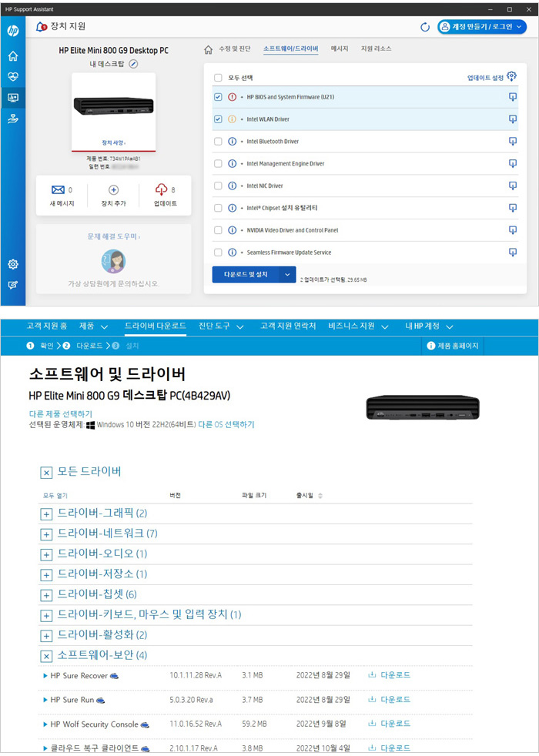Click the download icon for Seamless Firmware Update Service
Viewport: 539px width, 756px height.
[513, 253]
